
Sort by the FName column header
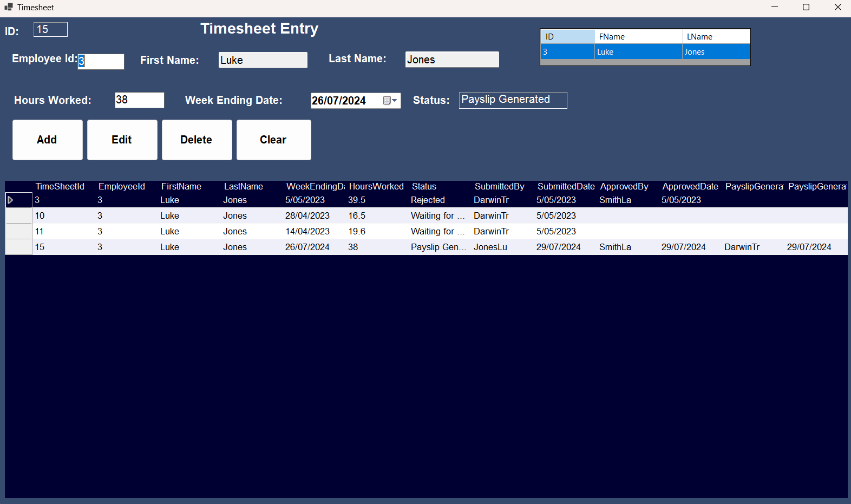638,37
